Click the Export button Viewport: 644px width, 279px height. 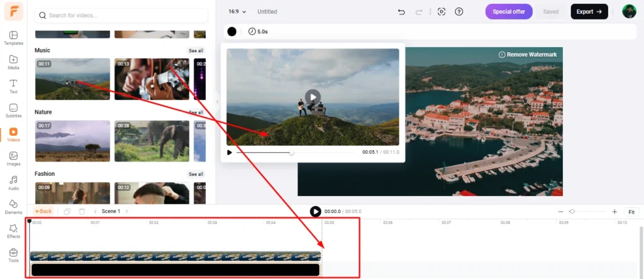589,11
